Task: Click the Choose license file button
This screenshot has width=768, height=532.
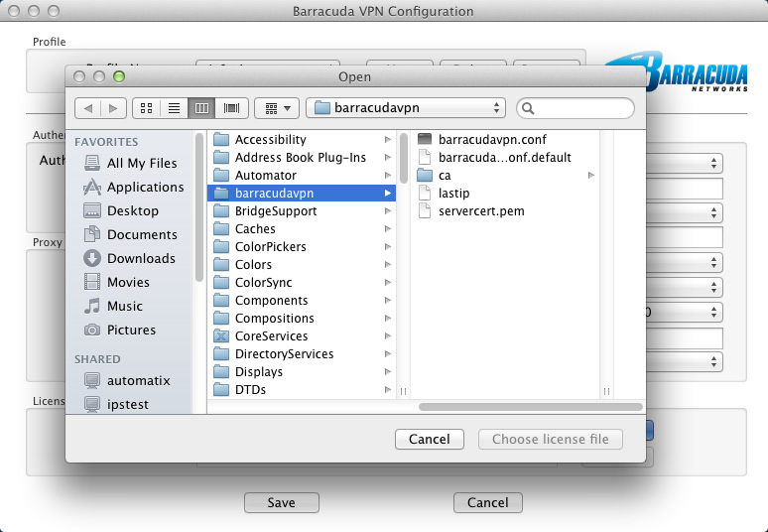Action: coord(551,439)
